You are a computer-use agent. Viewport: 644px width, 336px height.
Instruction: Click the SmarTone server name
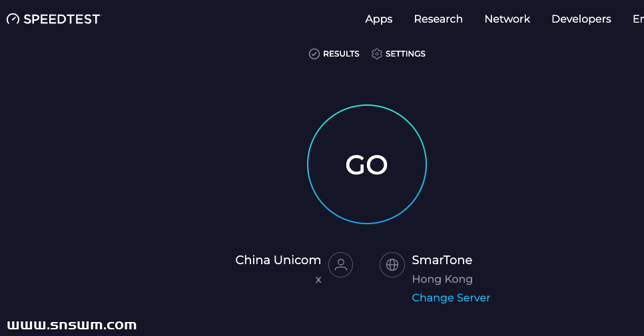(x=442, y=260)
